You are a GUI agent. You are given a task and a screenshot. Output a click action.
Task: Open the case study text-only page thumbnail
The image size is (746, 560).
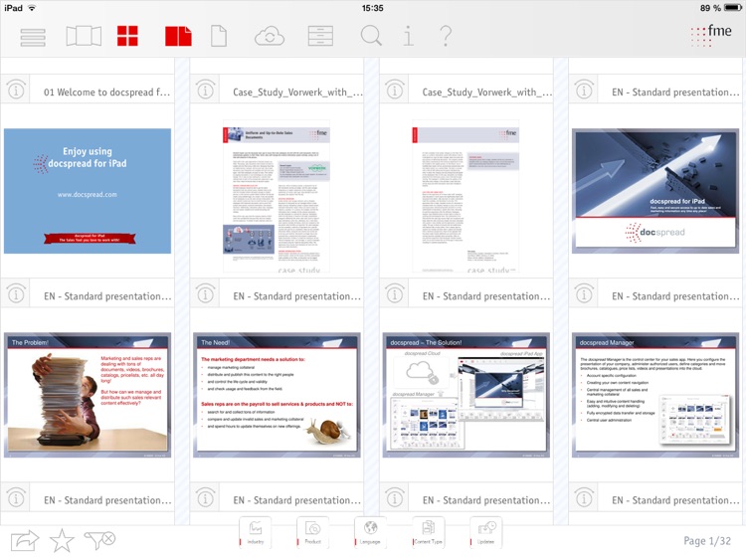[466, 196]
